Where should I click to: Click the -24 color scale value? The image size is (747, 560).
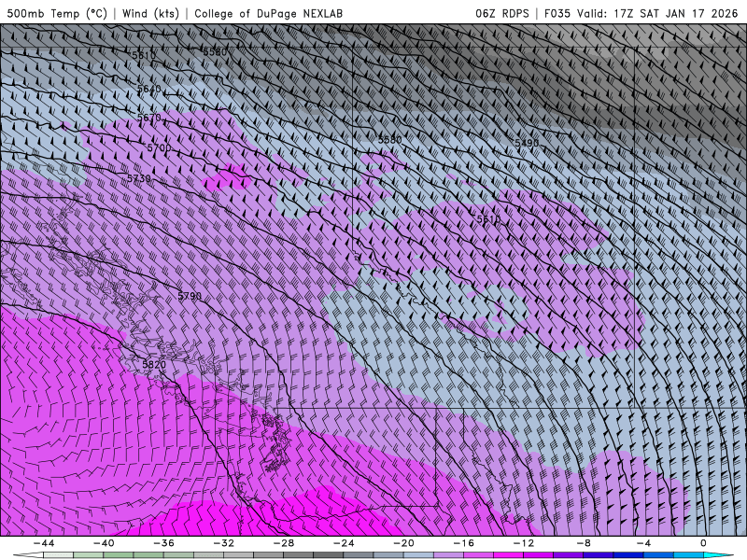pyautogui.click(x=344, y=543)
